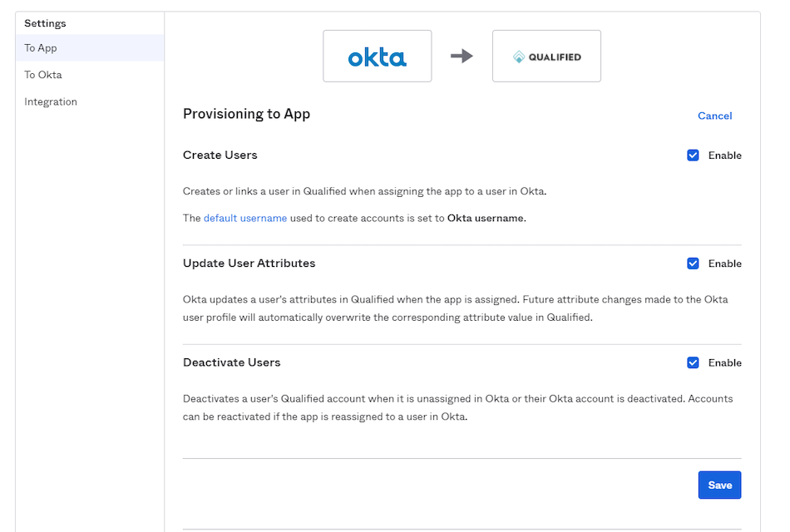The height and width of the screenshot is (532, 790).
Task: Save the provisioning settings
Action: (x=719, y=485)
